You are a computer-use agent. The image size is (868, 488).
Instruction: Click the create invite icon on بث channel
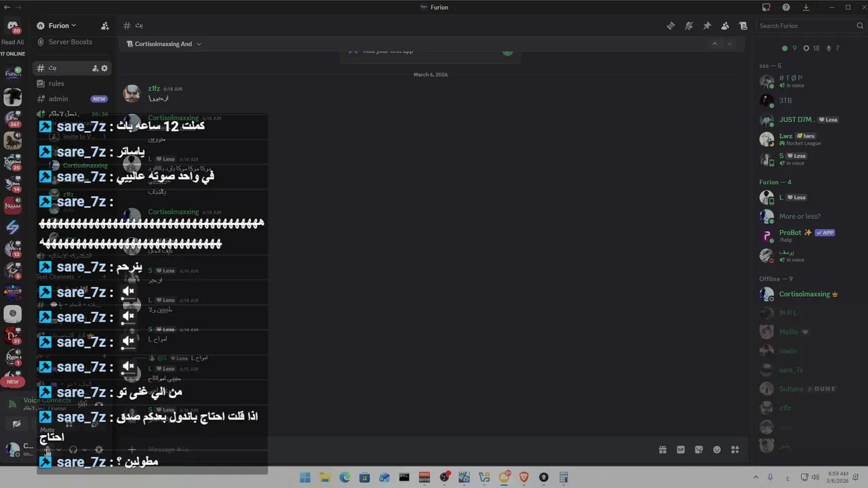[x=96, y=68]
